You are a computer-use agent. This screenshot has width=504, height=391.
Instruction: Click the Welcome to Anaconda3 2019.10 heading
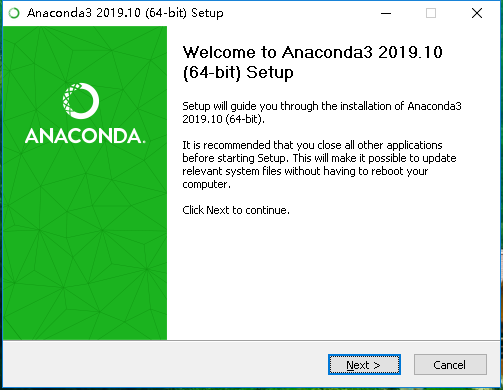[312, 52]
